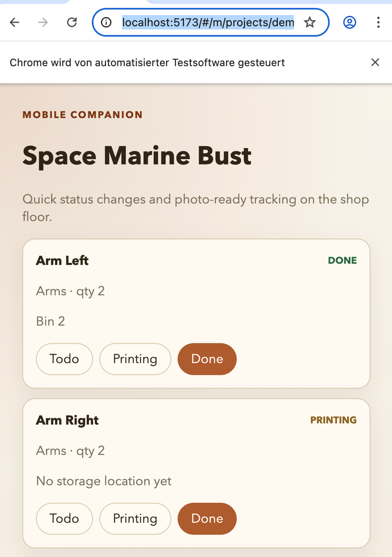This screenshot has height=557, width=392.
Task: View site information icon in address bar
Action: pyautogui.click(x=105, y=22)
